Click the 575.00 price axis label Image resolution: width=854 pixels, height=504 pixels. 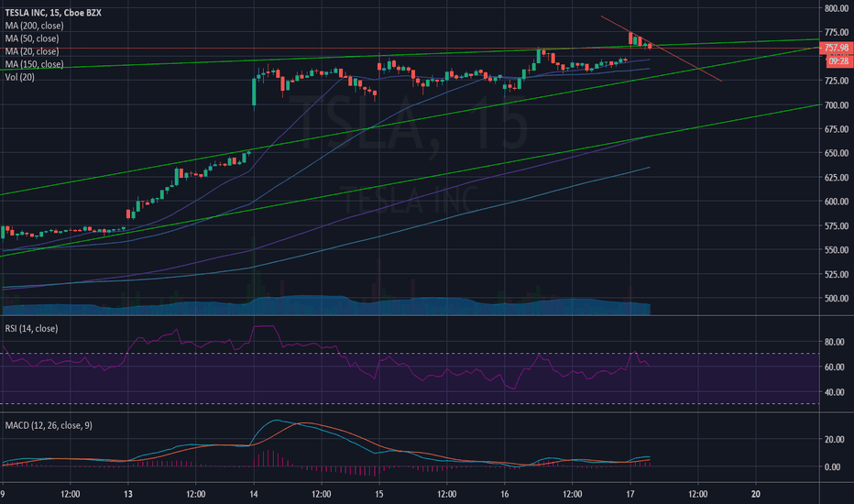point(837,226)
